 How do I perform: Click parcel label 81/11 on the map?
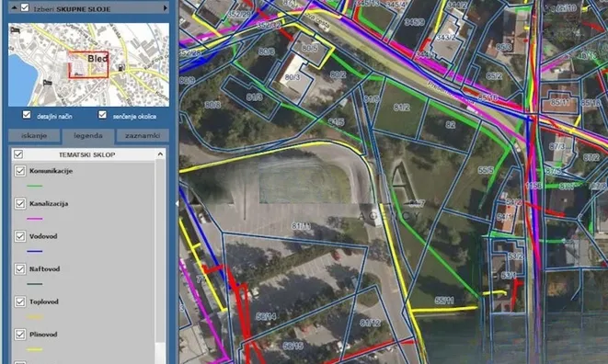coord(301,225)
